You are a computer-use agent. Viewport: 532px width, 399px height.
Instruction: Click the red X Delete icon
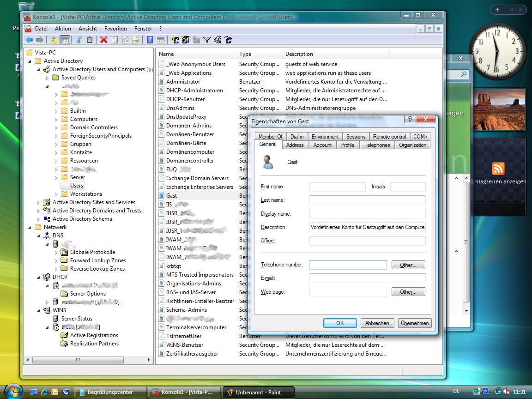click(x=104, y=40)
